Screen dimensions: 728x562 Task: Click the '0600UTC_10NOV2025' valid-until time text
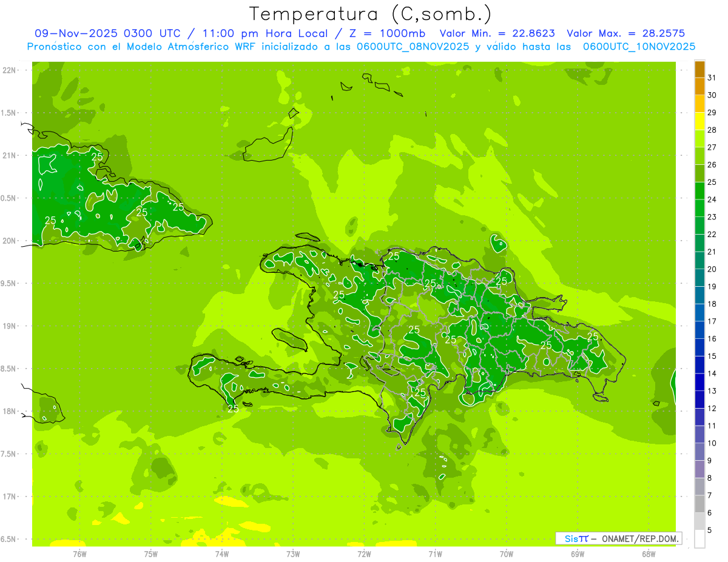pos(639,47)
